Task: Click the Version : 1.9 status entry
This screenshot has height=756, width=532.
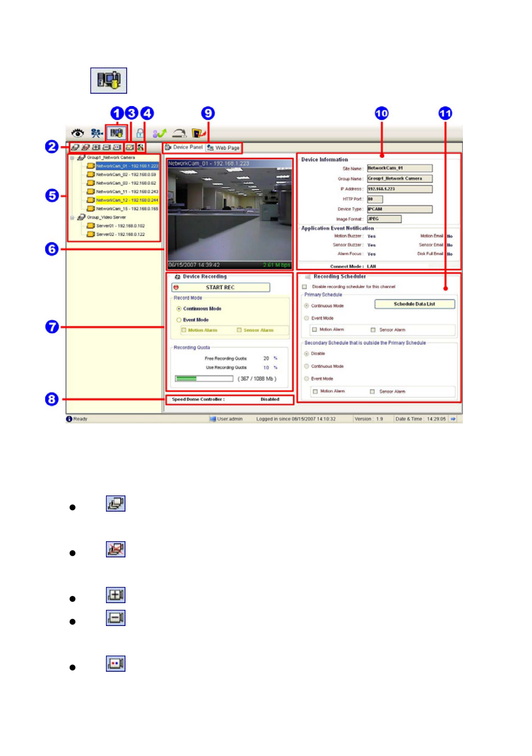Action: (369, 419)
